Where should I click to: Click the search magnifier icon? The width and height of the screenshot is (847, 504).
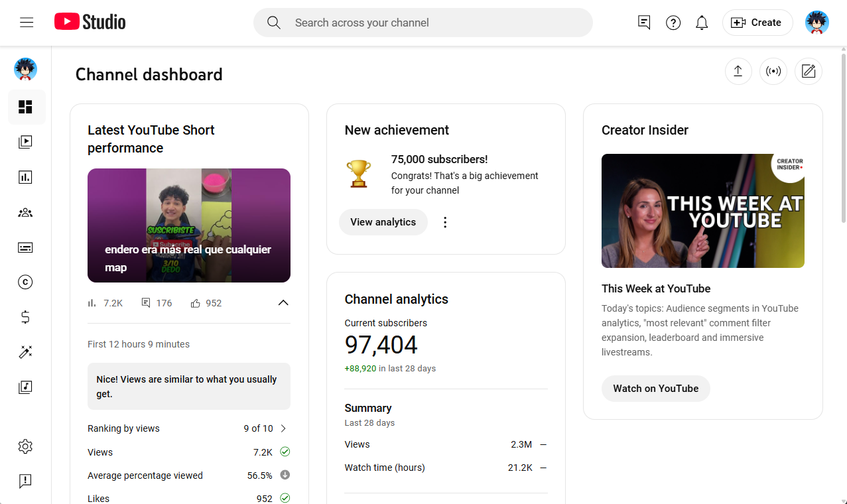tap(274, 23)
